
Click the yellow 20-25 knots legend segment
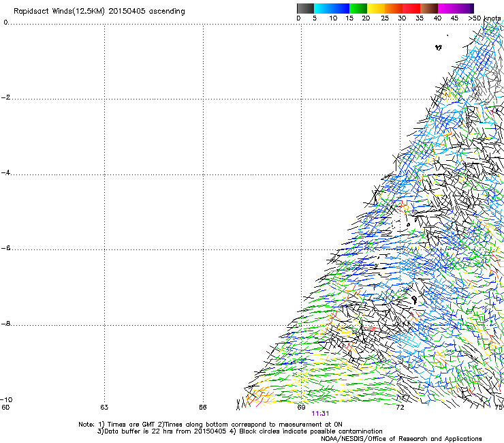[x=376, y=8]
